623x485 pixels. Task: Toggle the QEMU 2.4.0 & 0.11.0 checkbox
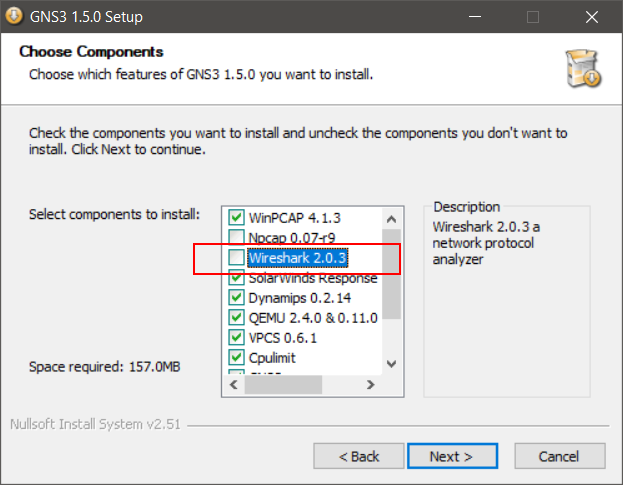[x=236, y=317]
